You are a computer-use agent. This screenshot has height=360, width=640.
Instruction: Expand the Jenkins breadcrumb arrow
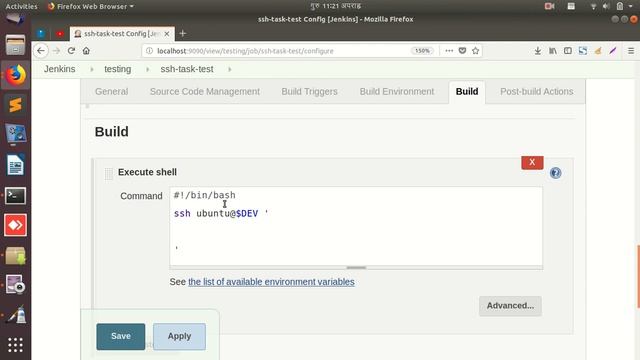coord(92,69)
